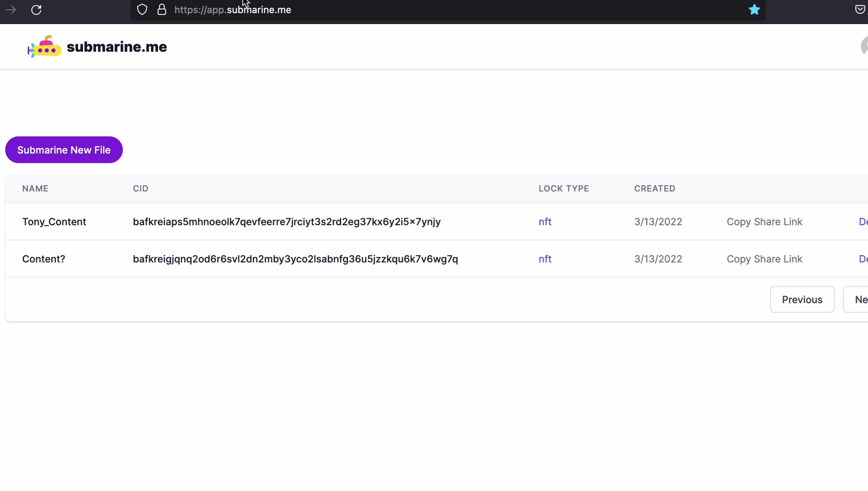Image resolution: width=868 pixels, height=491 pixels.
Task: Click the partially visible Next button
Action: click(x=864, y=299)
